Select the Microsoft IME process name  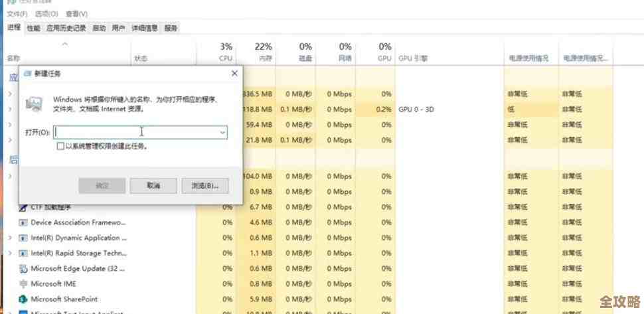tap(53, 284)
